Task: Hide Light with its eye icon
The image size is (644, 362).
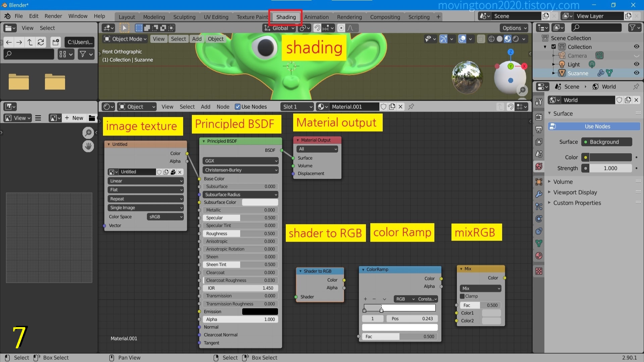Action: 636,64
